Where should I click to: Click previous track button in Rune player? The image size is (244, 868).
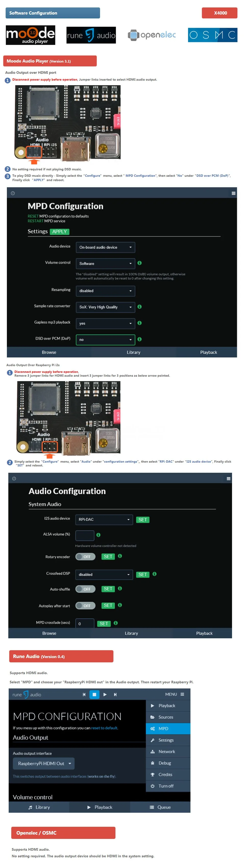pos(84,695)
